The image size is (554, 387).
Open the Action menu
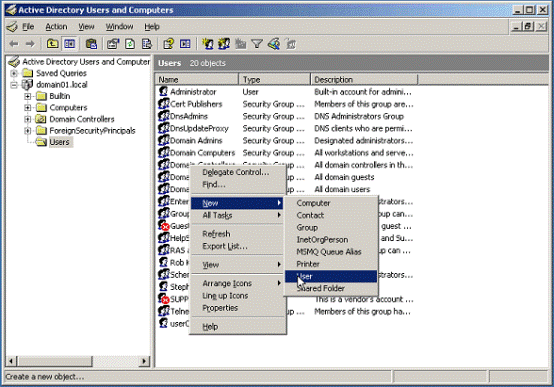tap(56, 27)
